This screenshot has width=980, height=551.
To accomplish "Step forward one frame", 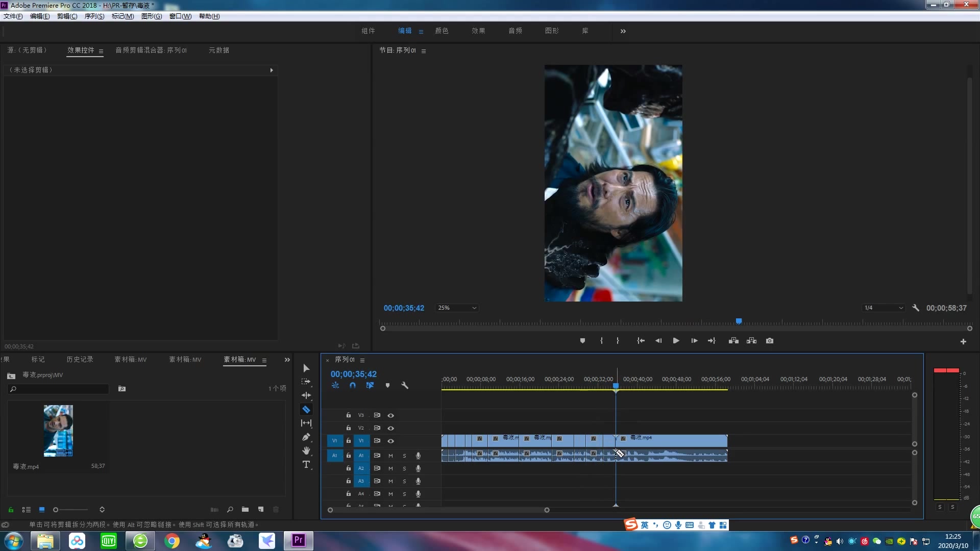I will point(694,341).
